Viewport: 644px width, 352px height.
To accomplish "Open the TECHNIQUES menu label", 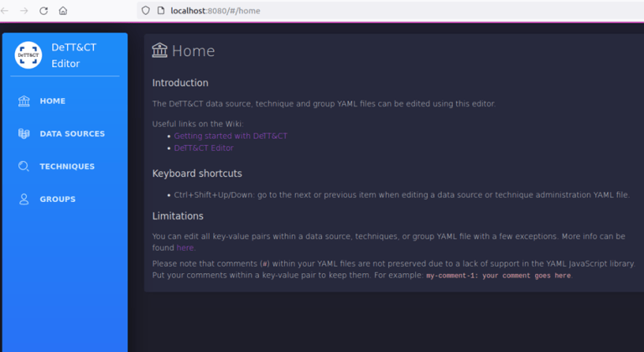I will (x=67, y=167).
